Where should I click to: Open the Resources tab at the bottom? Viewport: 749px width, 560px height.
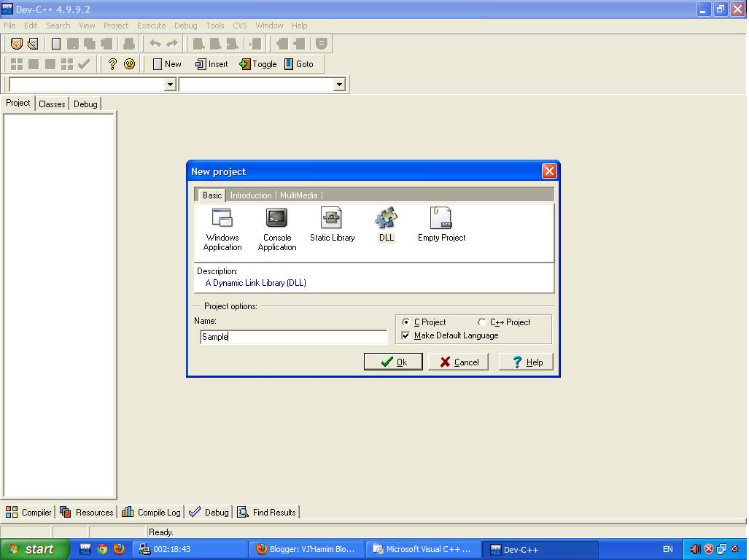click(87, 513)
